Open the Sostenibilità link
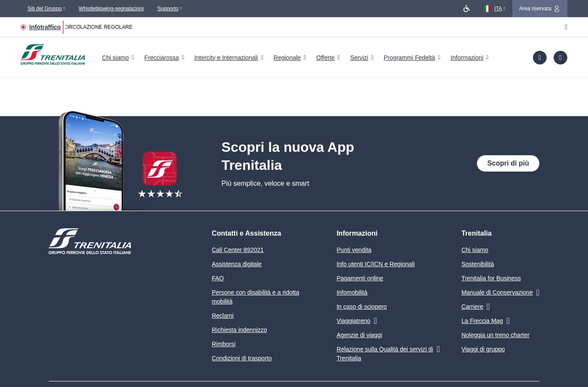588x387 pixels. tap(478, 264)
